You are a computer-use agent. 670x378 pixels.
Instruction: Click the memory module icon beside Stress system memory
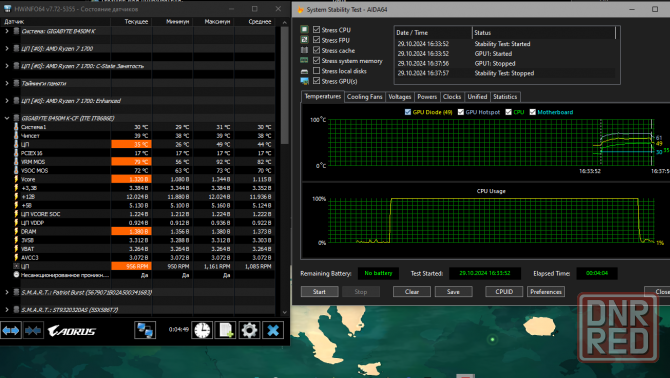click(x=304, y=61)
